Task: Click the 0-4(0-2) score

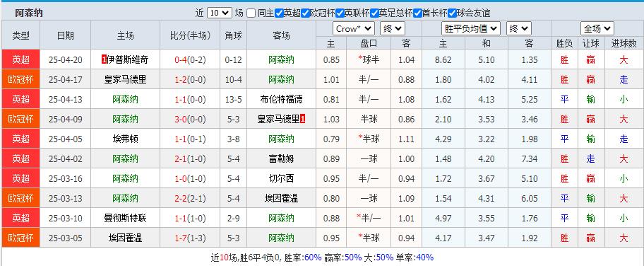Action: [190, 59]
